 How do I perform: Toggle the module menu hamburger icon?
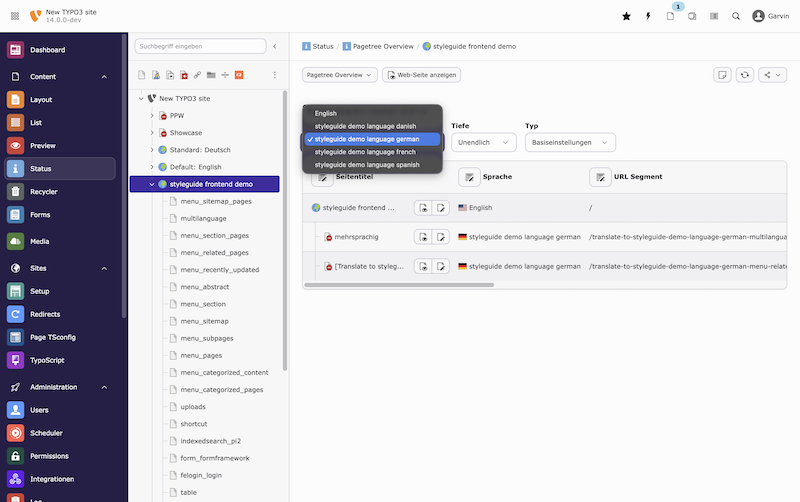coord(14,16)
